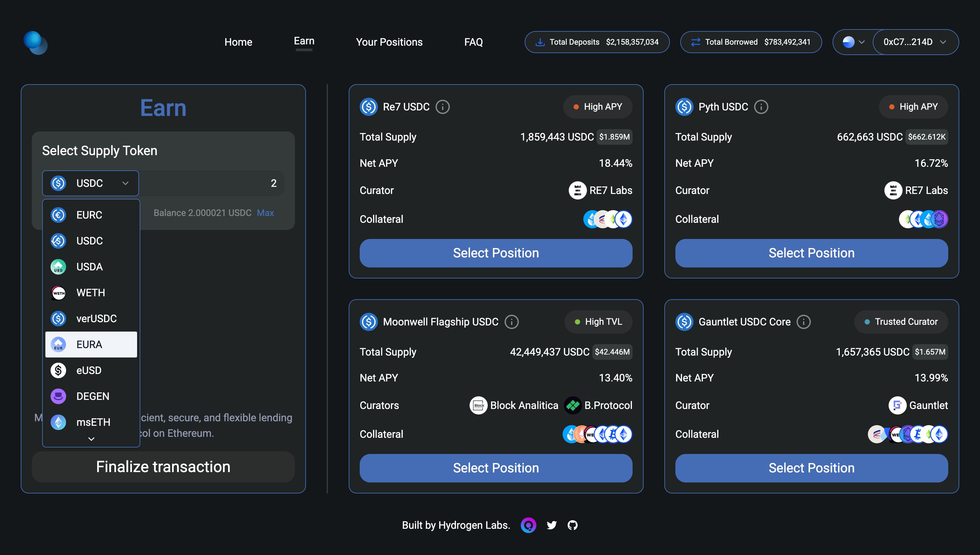The height and width of the screenshot is (555, 980).
Task: Choose WETH from the token list
Action: 91,293
